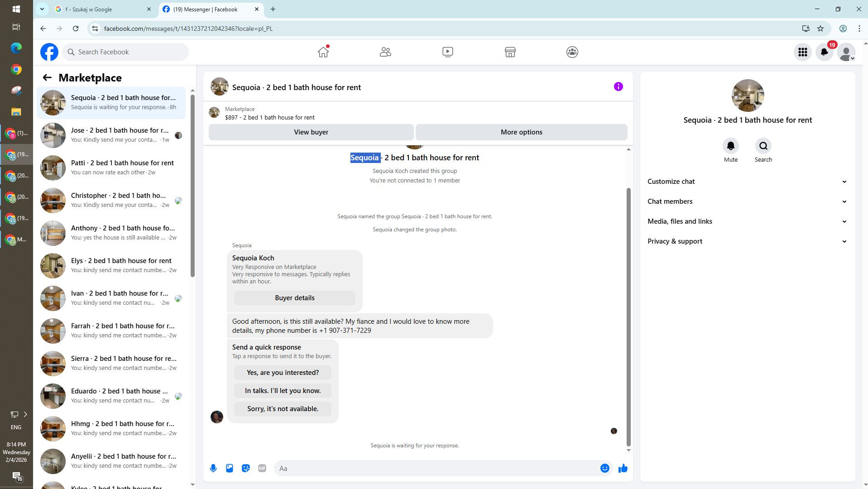Click the More options button

coord(521,132)
